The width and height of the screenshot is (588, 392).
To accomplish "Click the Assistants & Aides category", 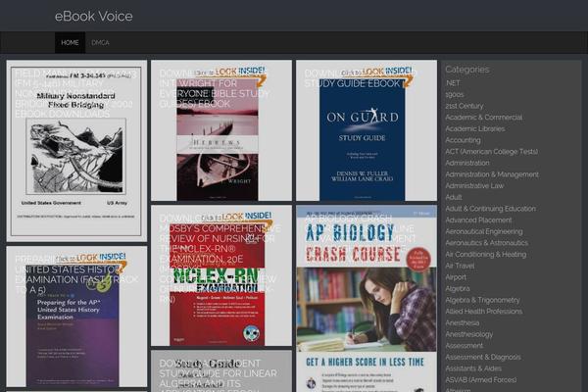I will tap(473, 368).
